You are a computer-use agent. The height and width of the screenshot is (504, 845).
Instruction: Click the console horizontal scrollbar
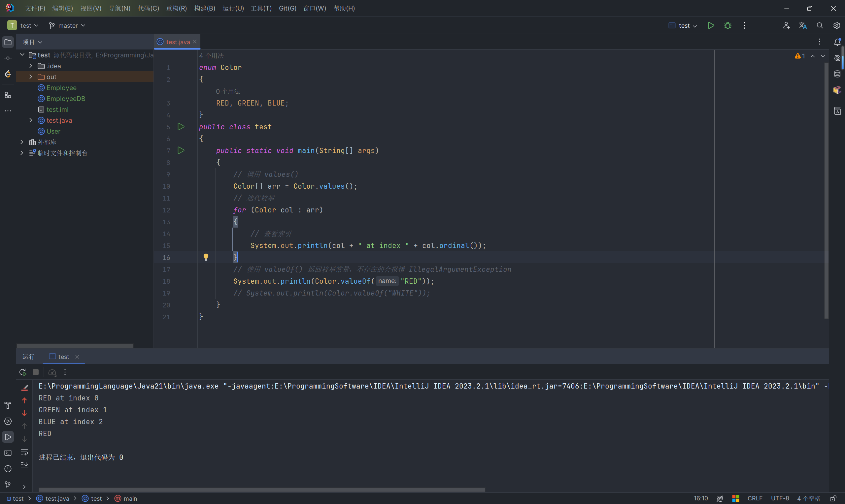(x=262, y=489)
